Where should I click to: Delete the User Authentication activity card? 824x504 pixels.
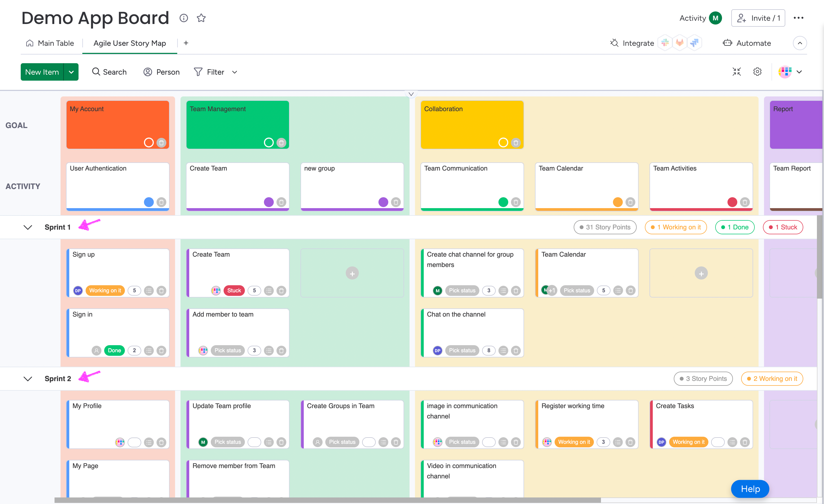161,202
